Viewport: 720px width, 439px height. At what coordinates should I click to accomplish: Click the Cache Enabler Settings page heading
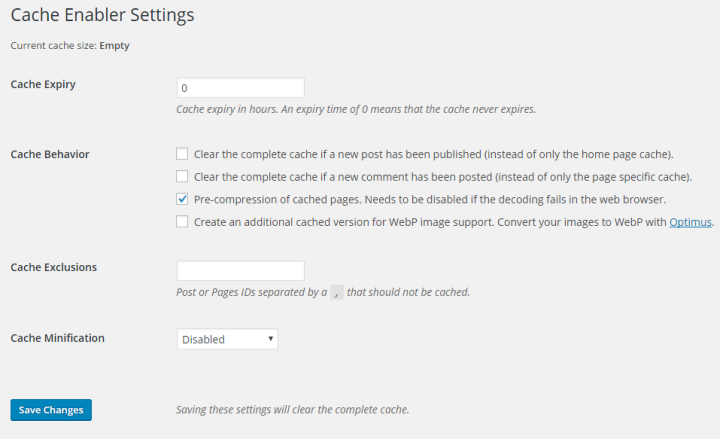click(x=102, y=15)
